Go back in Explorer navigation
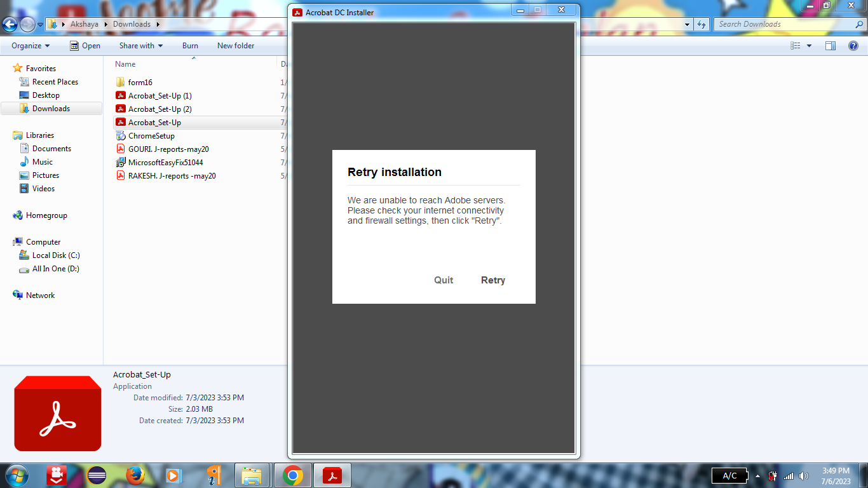 coord(10,24)
